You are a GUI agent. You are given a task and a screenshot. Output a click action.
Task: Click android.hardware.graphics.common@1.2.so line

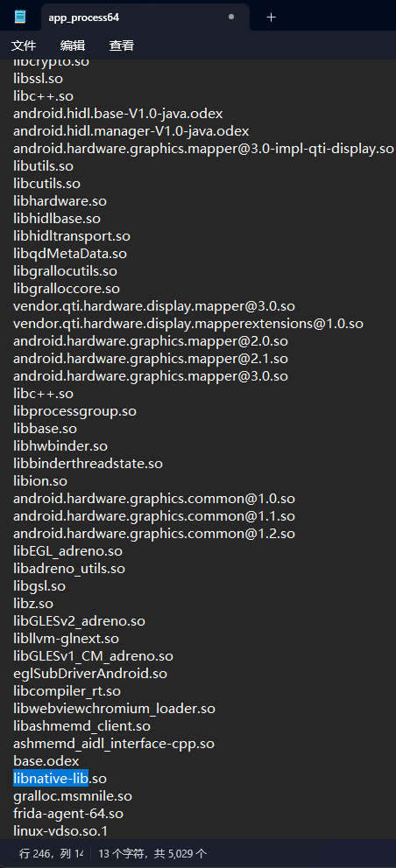(x=154, y=535)
